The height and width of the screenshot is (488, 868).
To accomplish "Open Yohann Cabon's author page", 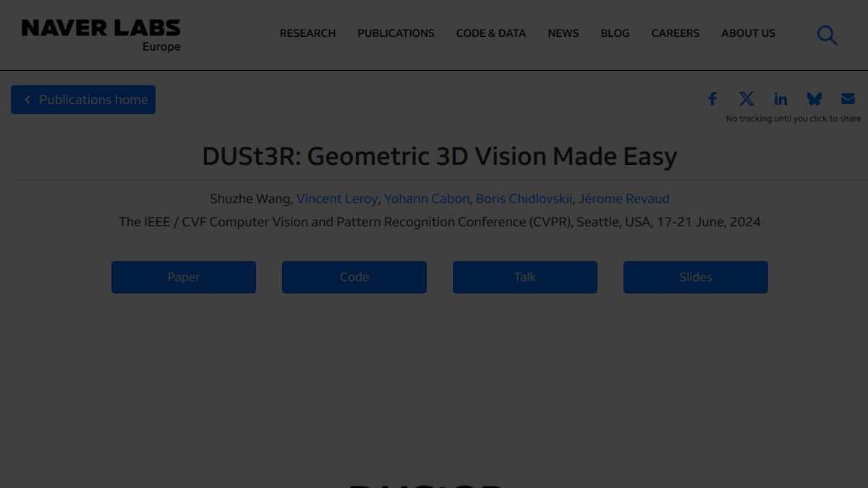I will point(427,199).
